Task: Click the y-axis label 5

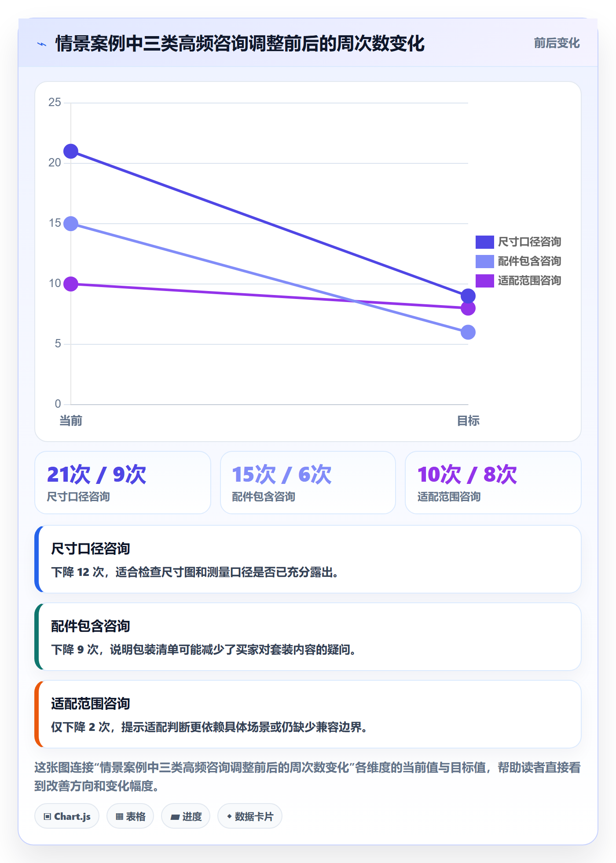Action: 58,344
